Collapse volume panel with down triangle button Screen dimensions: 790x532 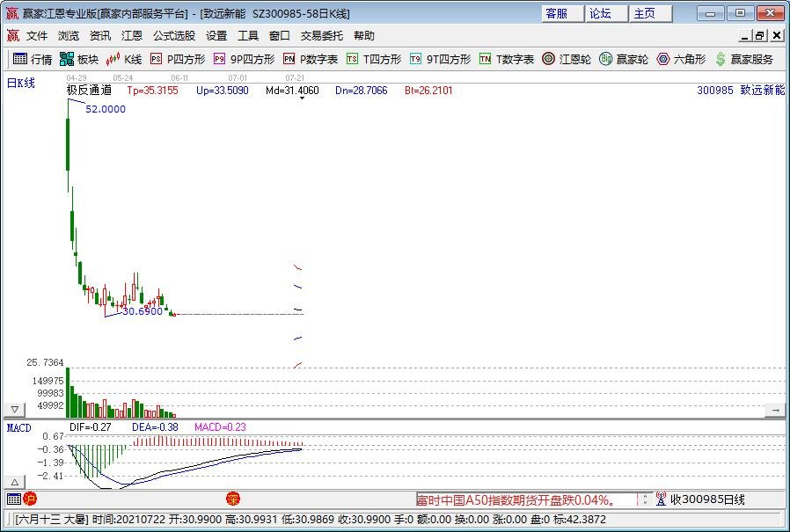pyautogui.click(x=15, y=410)
